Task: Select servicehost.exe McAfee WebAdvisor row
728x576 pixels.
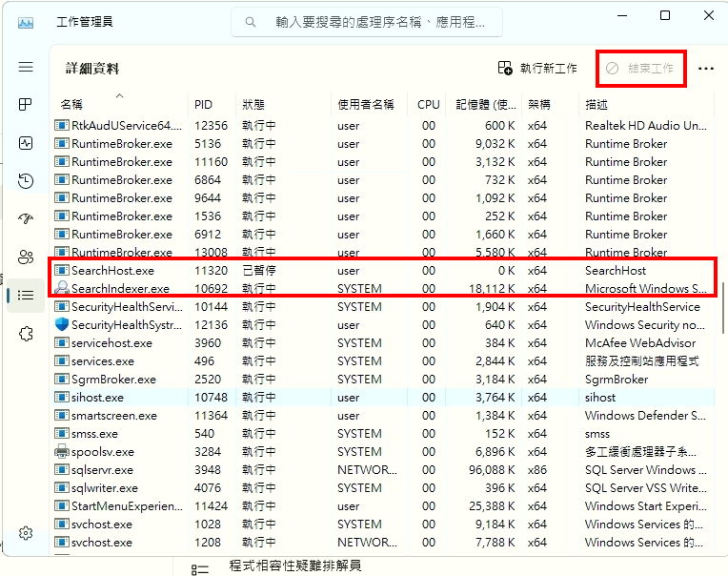Action: (x=383, y=342)
